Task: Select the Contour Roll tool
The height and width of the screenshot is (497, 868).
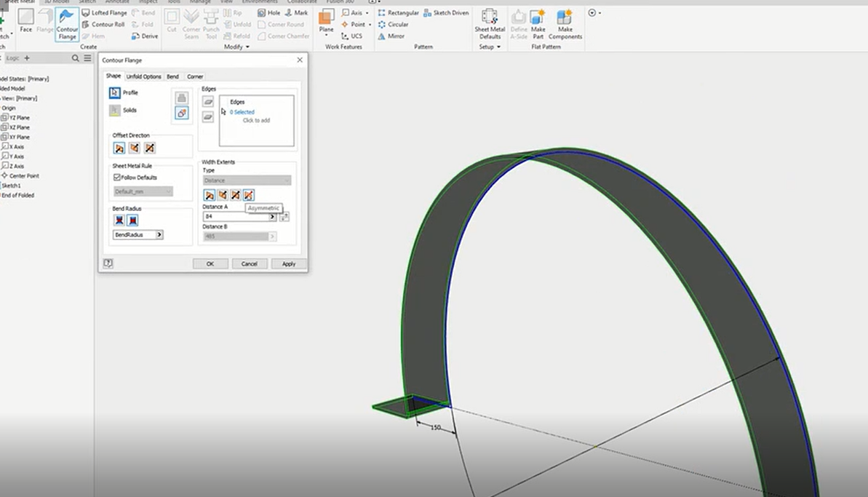Action: click(x=103, y=24)
